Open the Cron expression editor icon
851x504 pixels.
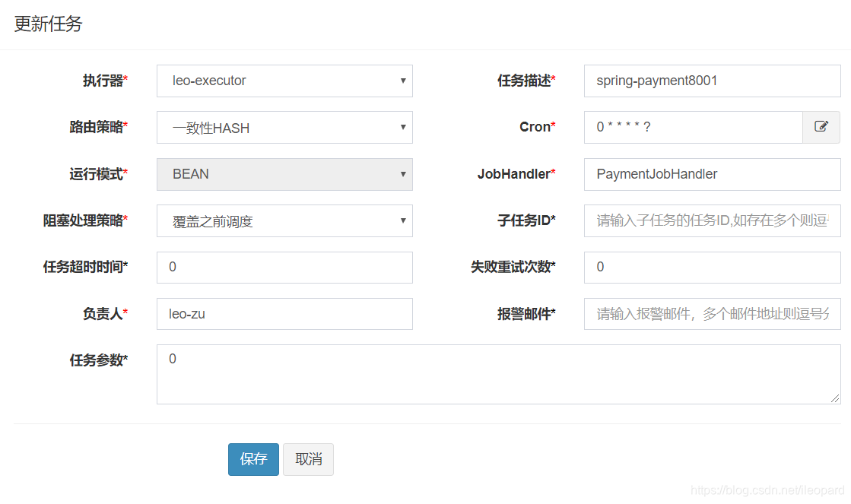(x=821, y=127)
